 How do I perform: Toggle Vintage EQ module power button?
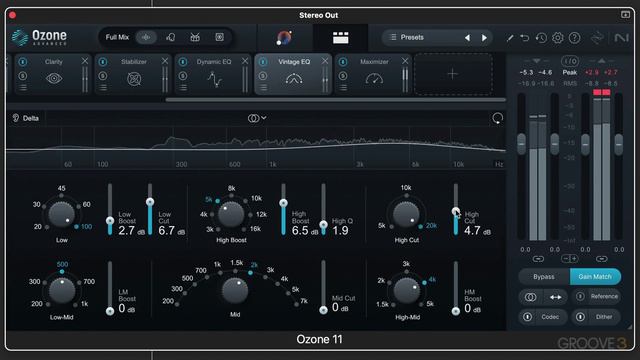263,62
